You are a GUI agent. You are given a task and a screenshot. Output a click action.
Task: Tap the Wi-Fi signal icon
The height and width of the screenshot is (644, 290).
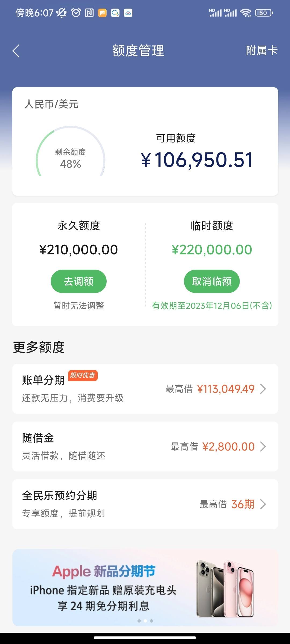point(245,13)
